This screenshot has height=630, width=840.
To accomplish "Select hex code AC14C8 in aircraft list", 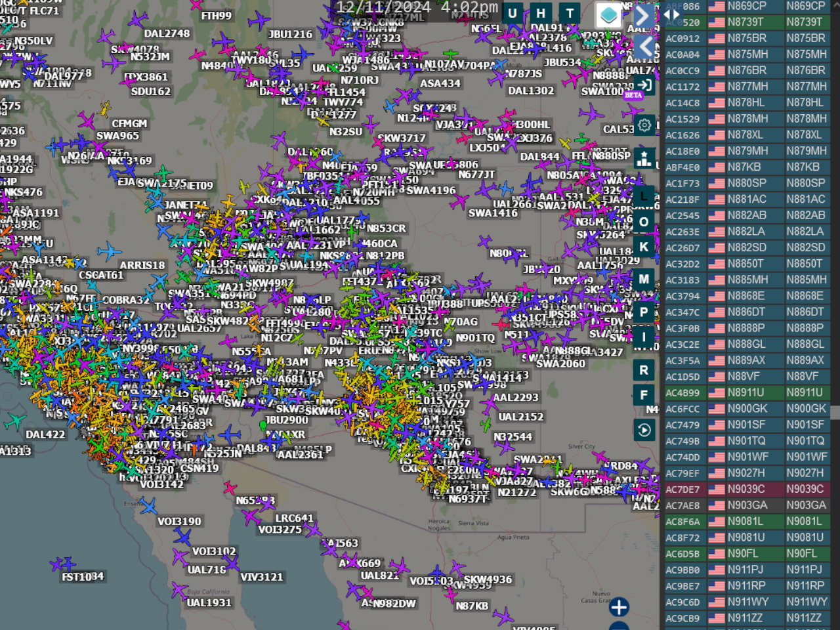I will [x=682, y=103].
